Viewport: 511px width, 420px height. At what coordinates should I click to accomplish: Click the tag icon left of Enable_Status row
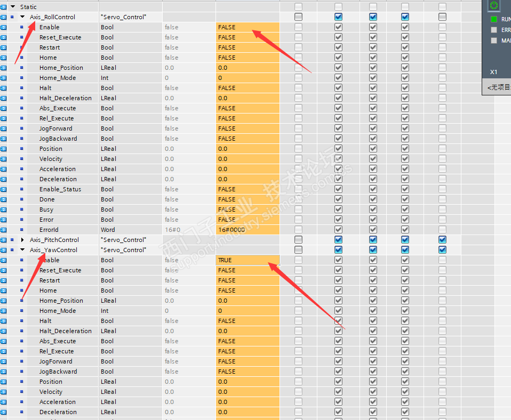(3, 190)
